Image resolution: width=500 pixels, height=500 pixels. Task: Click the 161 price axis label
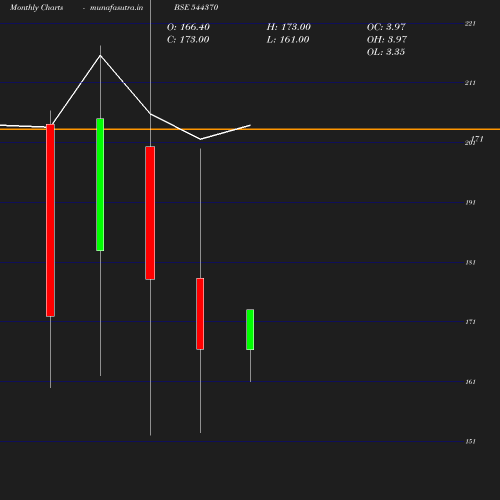click(470, 382)
